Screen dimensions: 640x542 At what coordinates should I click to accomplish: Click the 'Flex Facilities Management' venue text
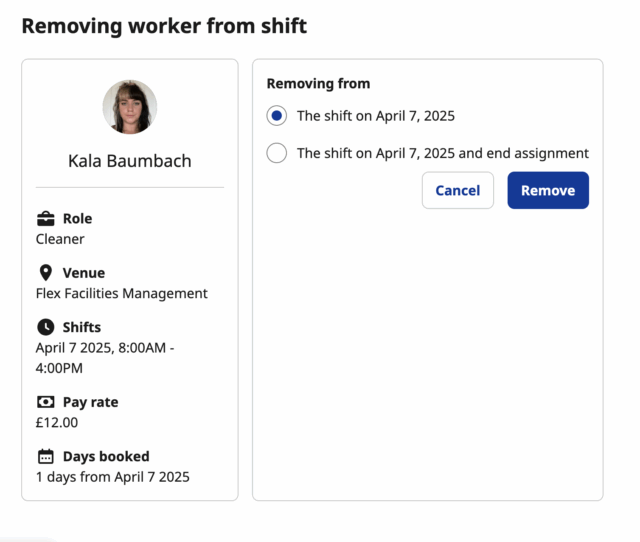[x=122, y=293]
